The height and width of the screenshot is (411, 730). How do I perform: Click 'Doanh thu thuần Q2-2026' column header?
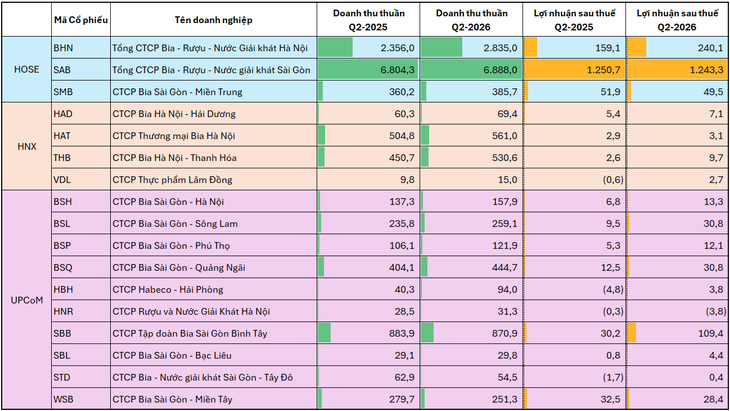[471, 20]
